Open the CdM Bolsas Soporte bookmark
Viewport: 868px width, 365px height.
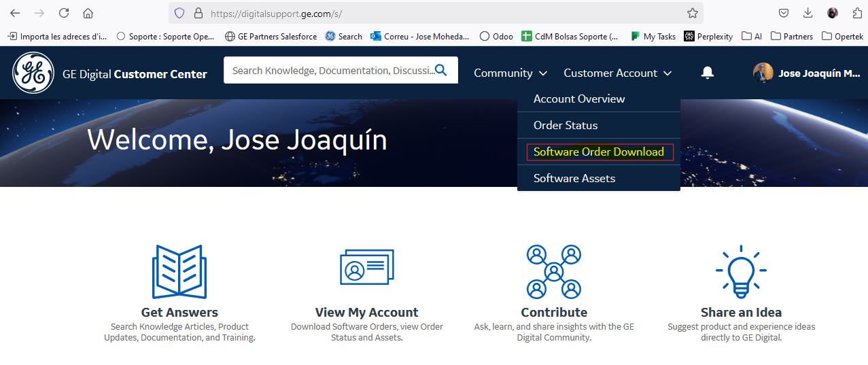click(570, 36)
